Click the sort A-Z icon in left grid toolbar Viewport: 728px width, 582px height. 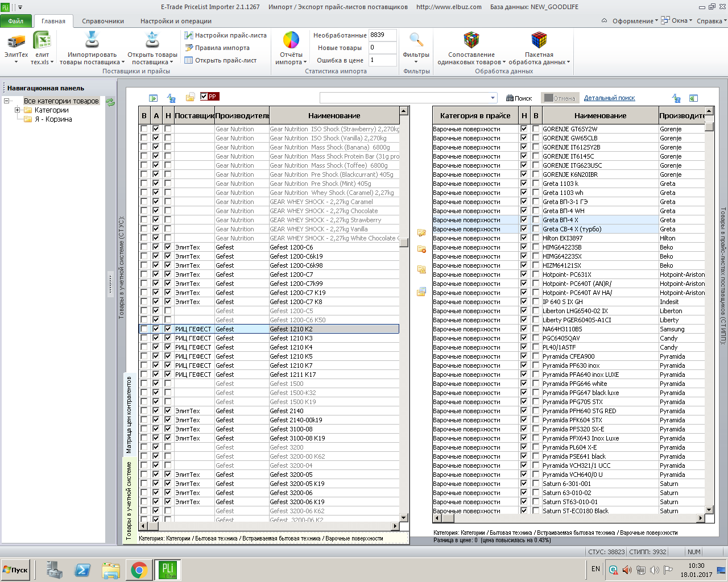pos(171,98)
